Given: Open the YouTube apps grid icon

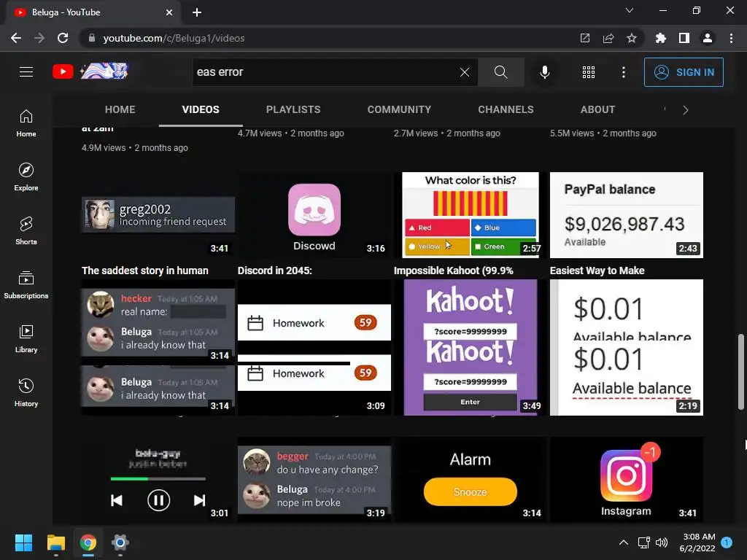Looking at the screenshot, I should click(589, 72).
